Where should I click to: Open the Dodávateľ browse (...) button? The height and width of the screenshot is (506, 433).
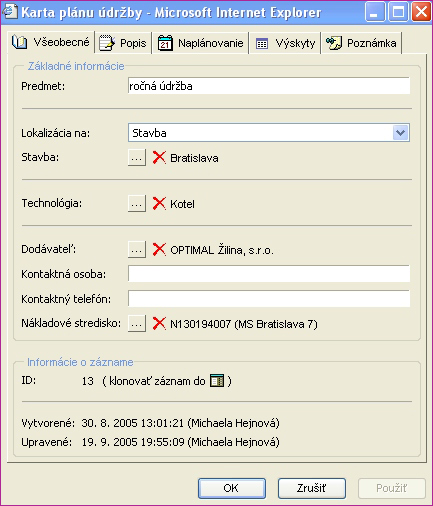click(x=137, y=249)
